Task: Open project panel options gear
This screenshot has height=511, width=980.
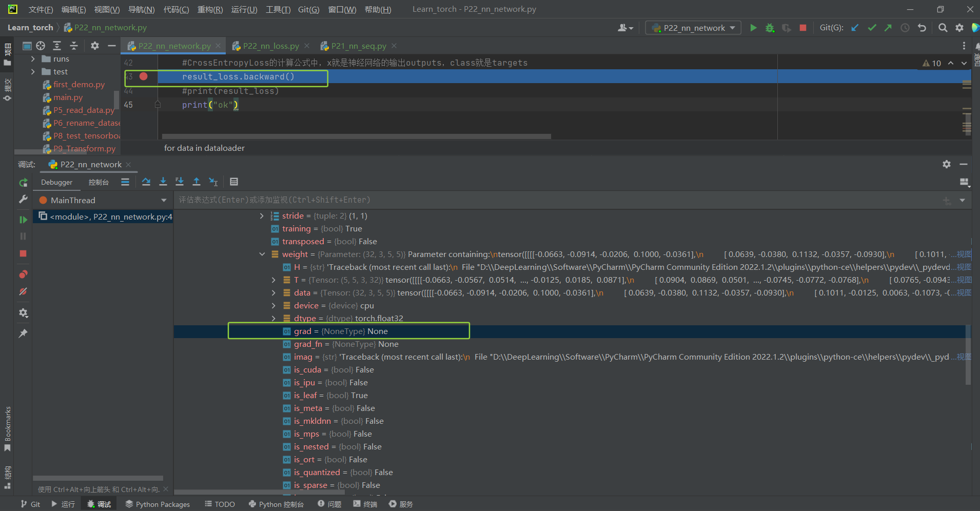Action: (95, 46)
